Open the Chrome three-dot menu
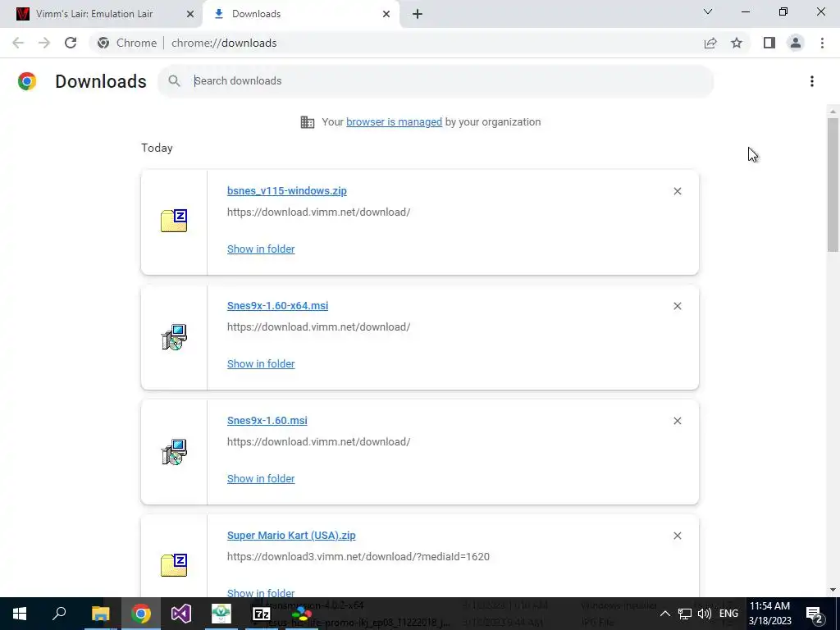840x630 pixels. (x=822, y=43)
